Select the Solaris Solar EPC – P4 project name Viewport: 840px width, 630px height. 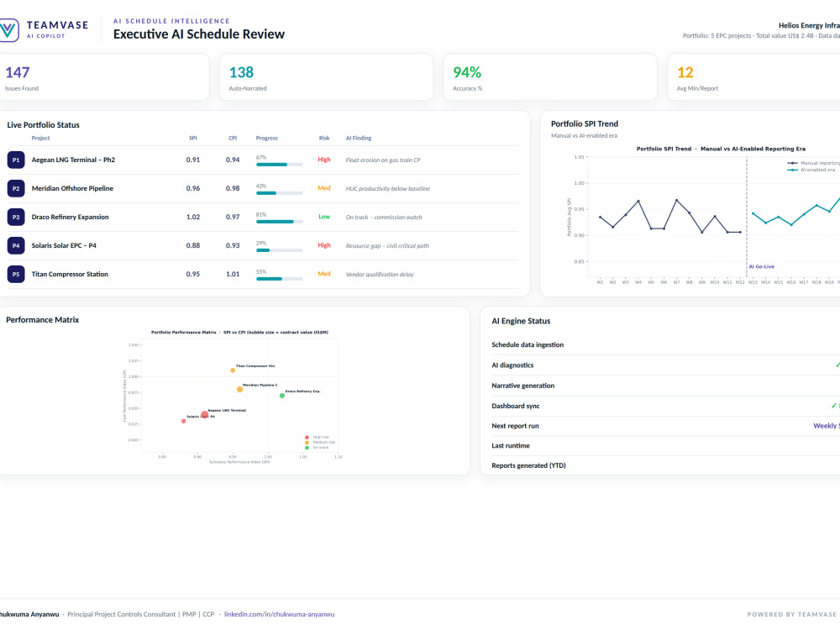pos(64,245)
